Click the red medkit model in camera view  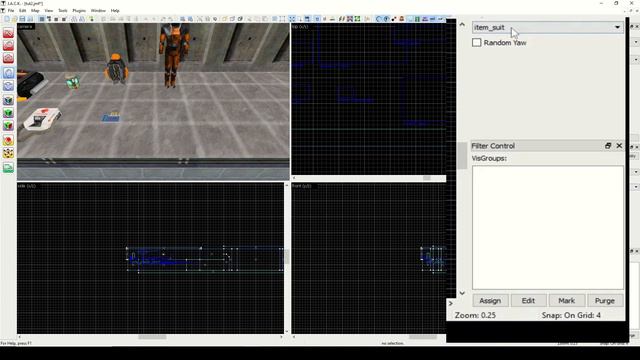42,118
